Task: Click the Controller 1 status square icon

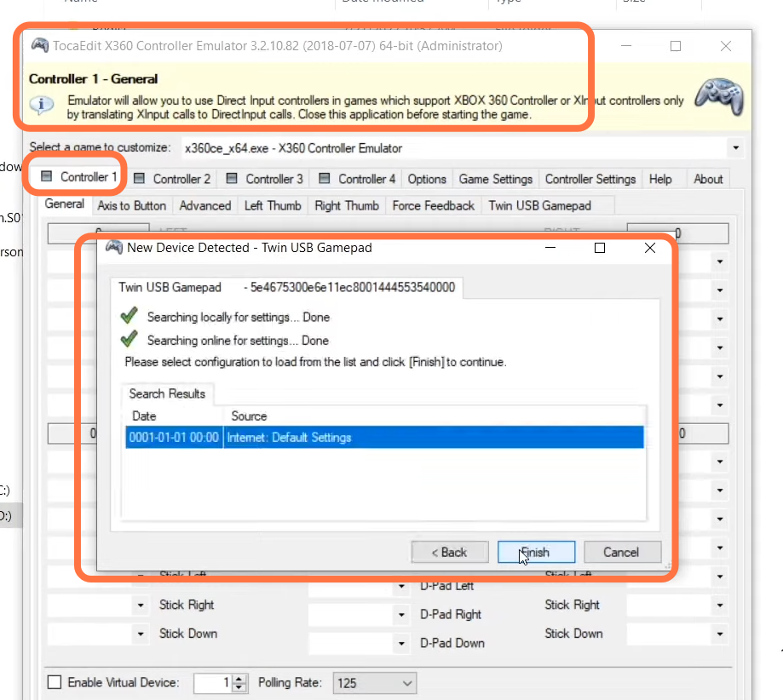Action: tap(47, 176)
